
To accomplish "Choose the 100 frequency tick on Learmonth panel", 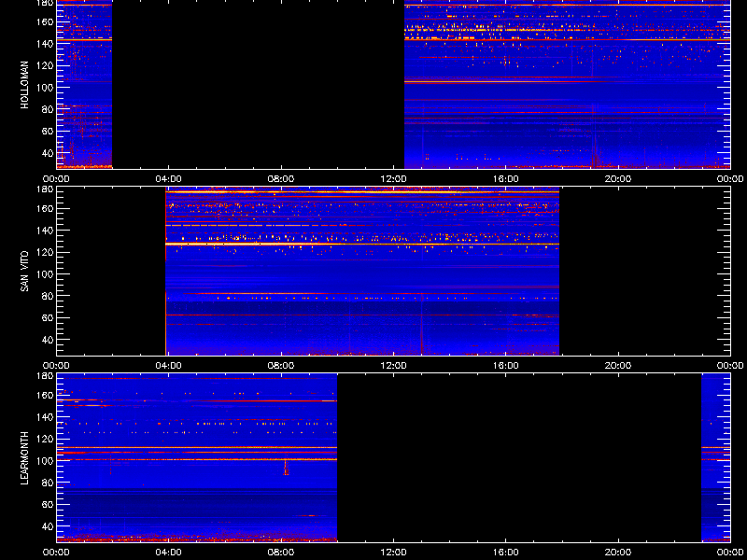I will tap(47, 460).
